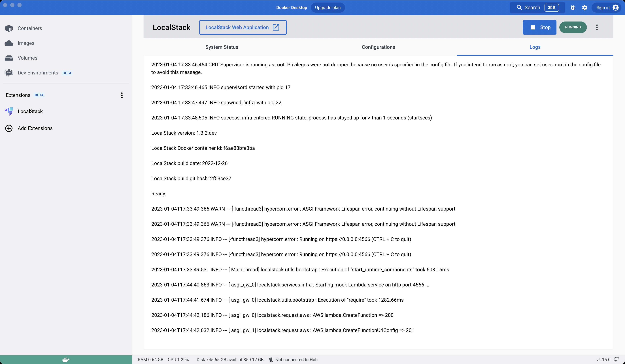This screenshot has width=625, height=364.
Task: Open the LocalStack Web Application
Action: click(x=243, y=27)
